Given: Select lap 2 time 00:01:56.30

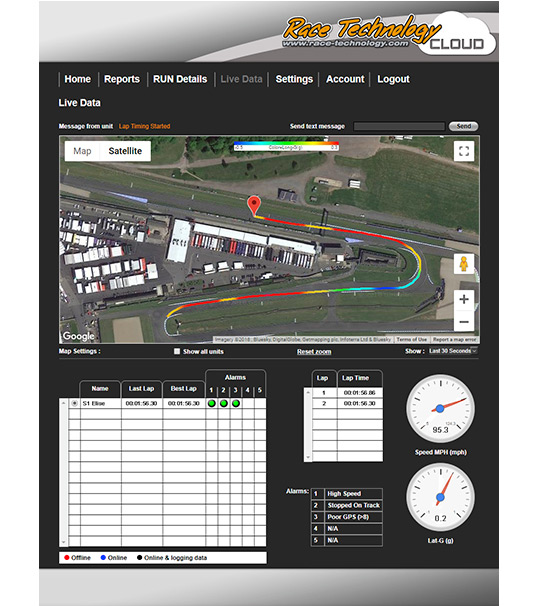Looking at the screenshot, I should point(360,403).
